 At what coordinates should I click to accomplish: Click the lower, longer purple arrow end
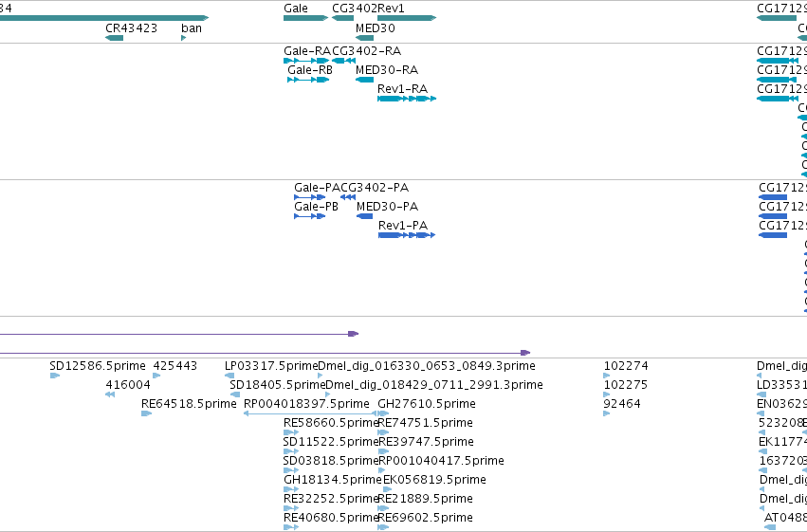(x=525, y=353)
